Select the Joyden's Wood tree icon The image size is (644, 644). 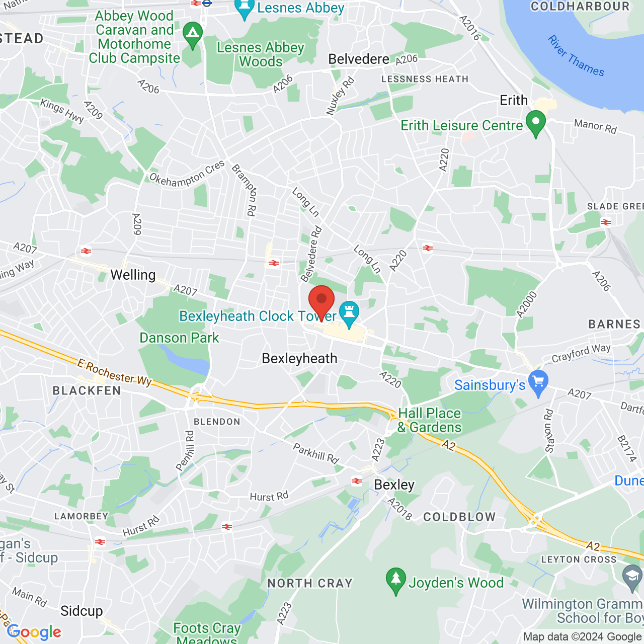coord(396,582)
